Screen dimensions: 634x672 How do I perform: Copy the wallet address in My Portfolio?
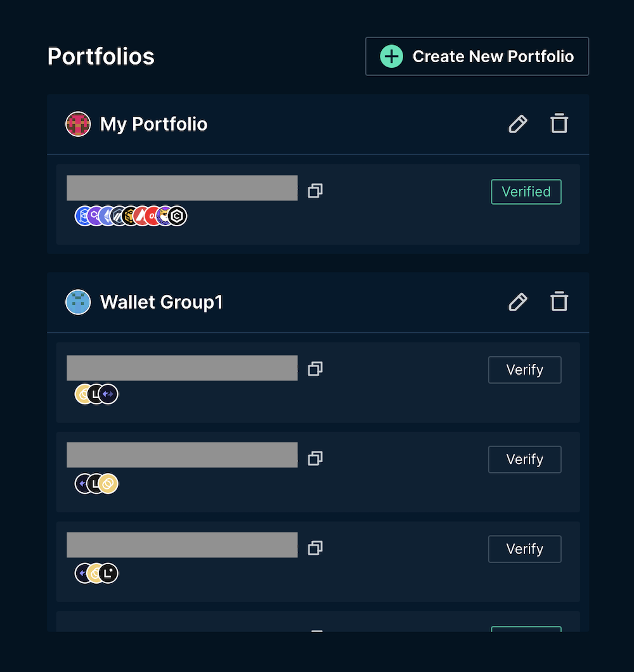pyautogui.click(x=315, y=190)
